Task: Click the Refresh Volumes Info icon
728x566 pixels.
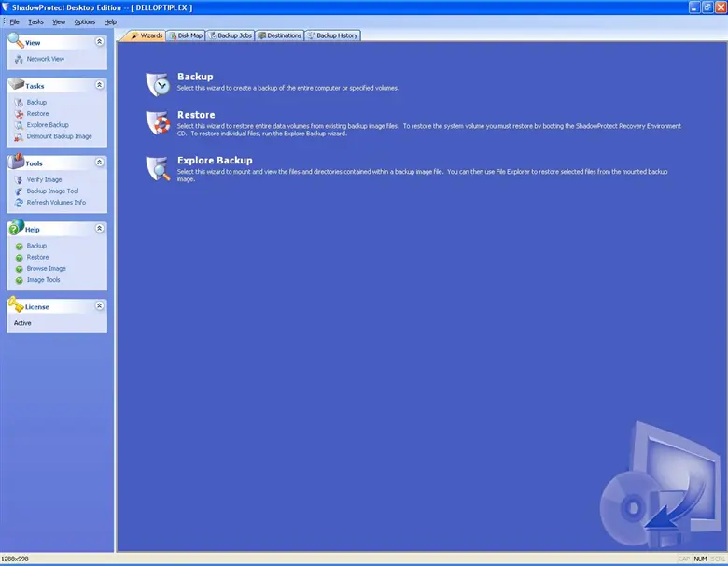Action: [x=19, y=203]
